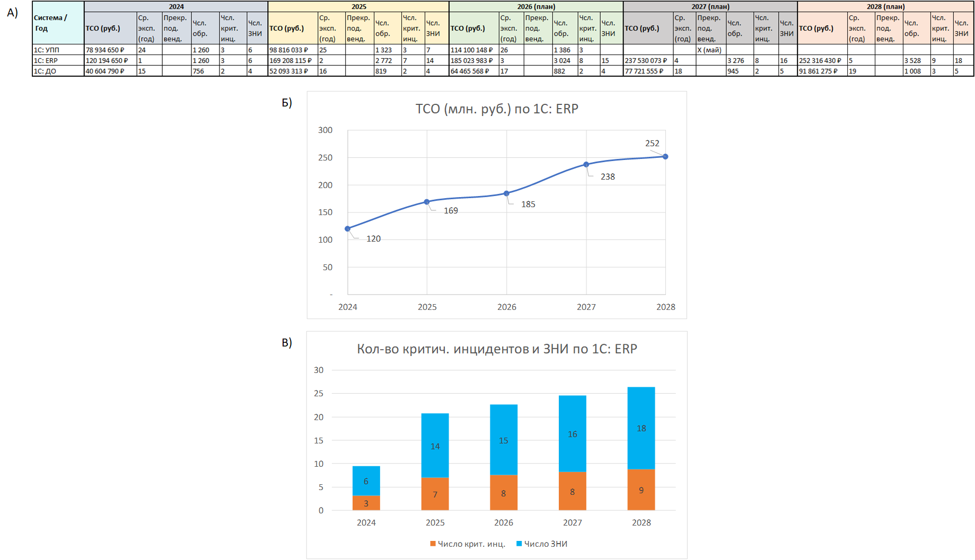
Task: Click the 2028 data point labeled 252
Action: tap(665, 157)
